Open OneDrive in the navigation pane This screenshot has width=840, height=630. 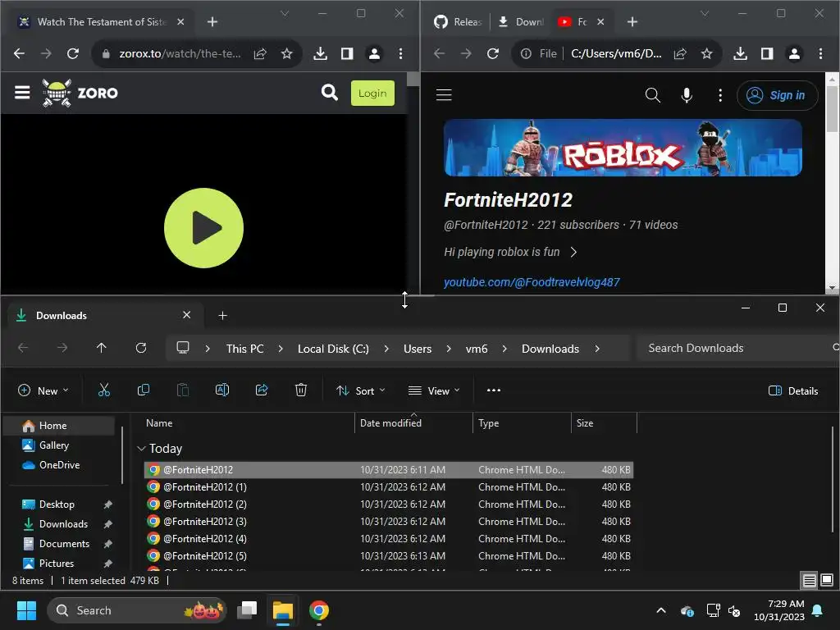coord(59,465)
